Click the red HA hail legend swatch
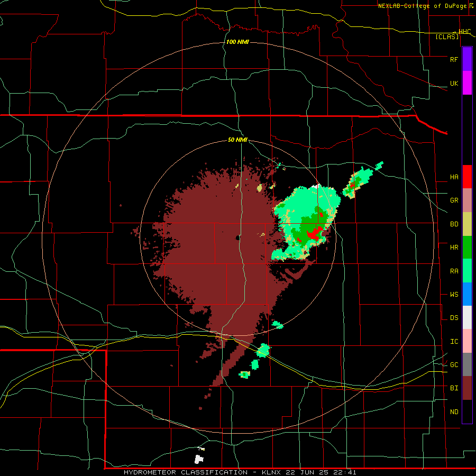The height and width of the screenshot is (476, 476). tap(467, 177)
